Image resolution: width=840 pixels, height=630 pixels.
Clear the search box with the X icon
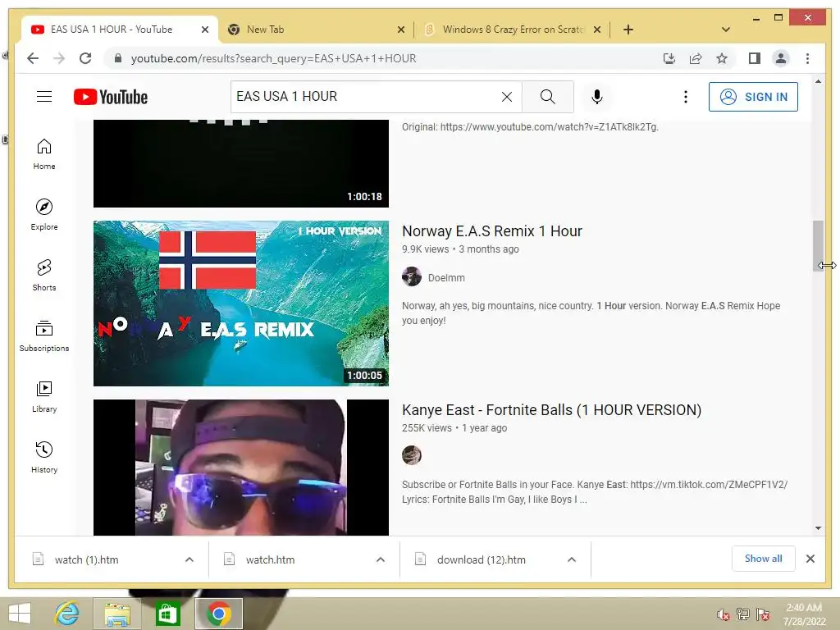click(x=507, y=97)
